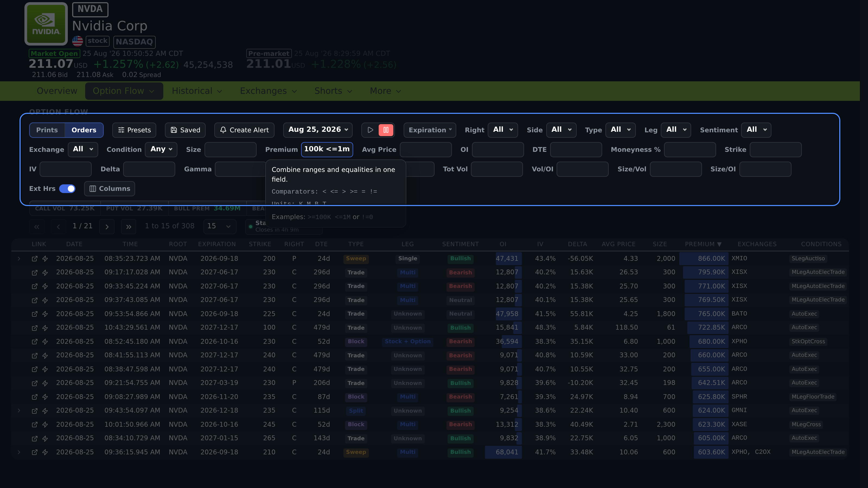The width and height of the screenshot is (868, 488).
Task: Expand the 09:36:15.945 AM Sweep row
Action: [19, 452]
